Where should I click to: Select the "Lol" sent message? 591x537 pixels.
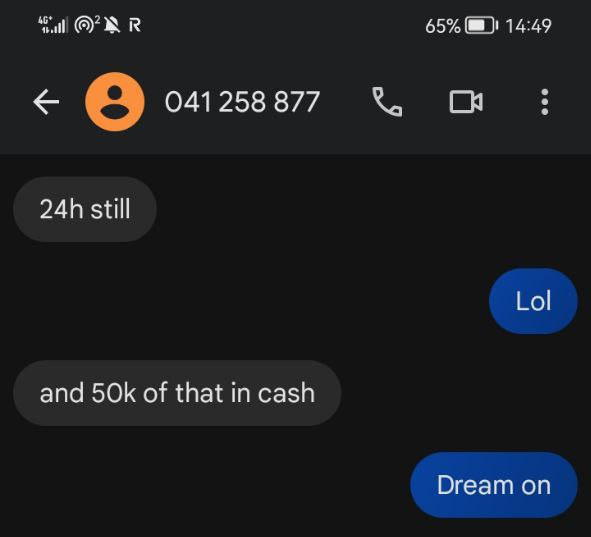pyautogui.click(x=533, y=301)
